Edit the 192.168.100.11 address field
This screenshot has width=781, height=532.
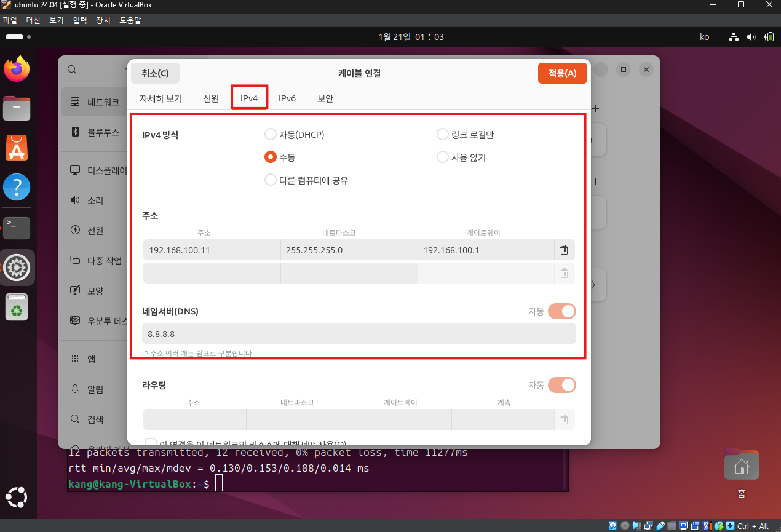[x=212, y=250]
